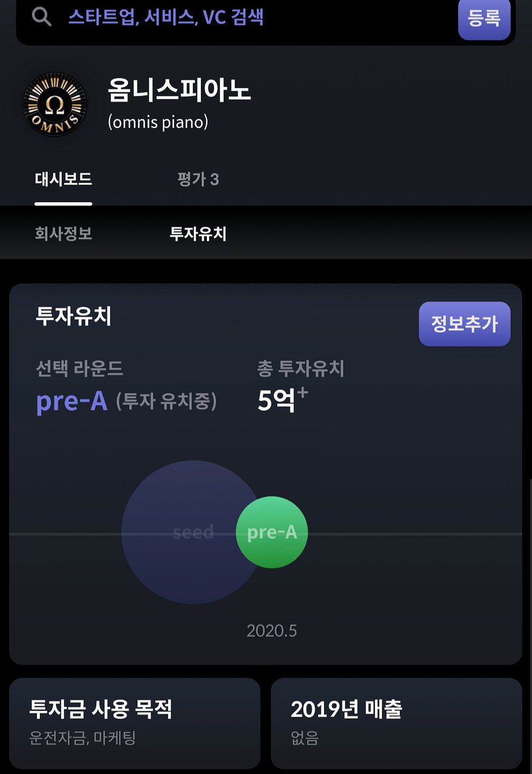Select the 회사정보 sub-tab

[63, 233]
